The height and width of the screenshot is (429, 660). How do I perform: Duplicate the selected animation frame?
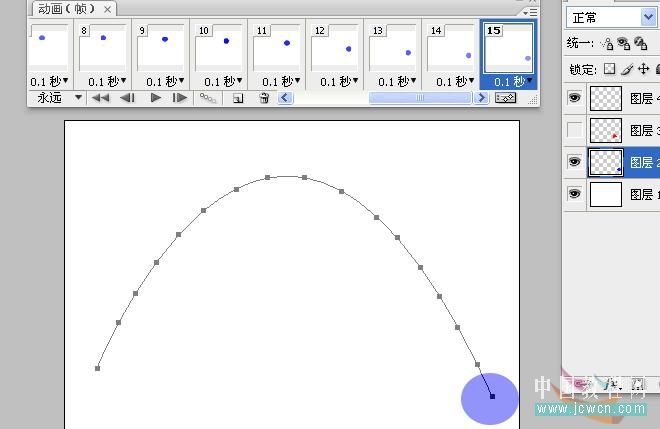tap(238, 99)
